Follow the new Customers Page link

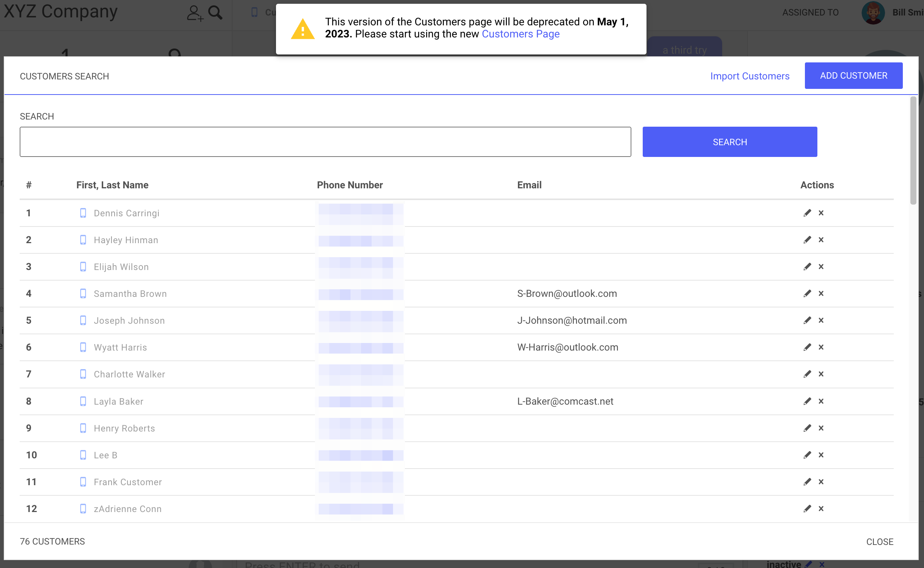point(520,34)
